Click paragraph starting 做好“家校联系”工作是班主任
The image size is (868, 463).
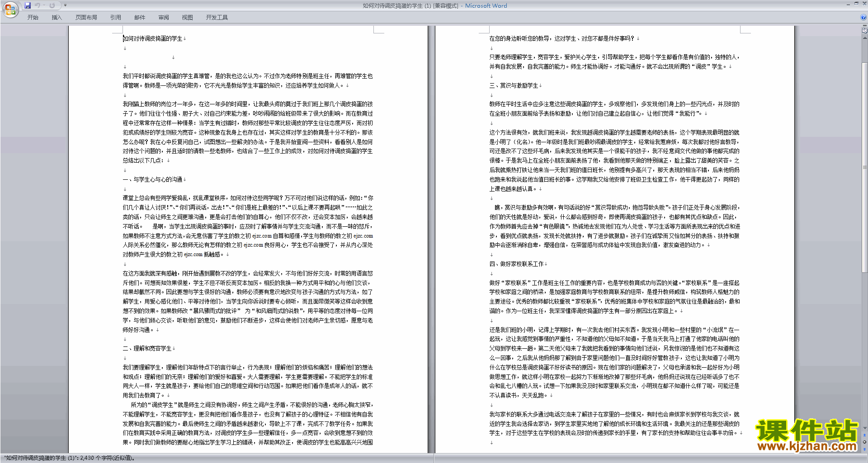614,297
